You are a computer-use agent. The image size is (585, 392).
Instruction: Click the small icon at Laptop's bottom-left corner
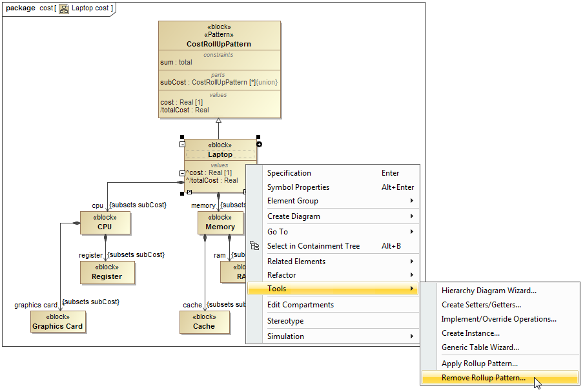click(189, 192)
